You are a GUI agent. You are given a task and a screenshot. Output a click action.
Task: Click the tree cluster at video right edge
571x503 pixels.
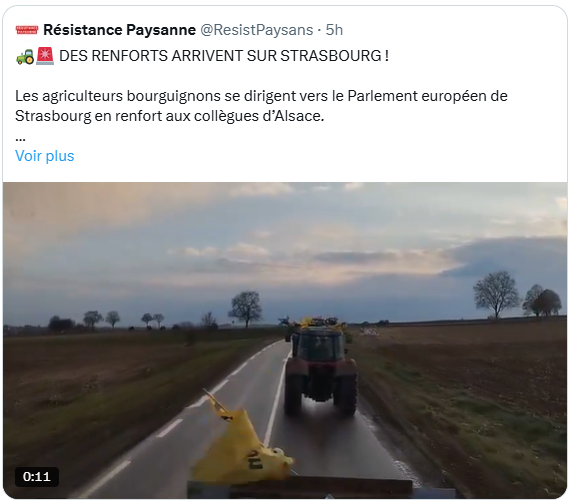coord(543,302)
